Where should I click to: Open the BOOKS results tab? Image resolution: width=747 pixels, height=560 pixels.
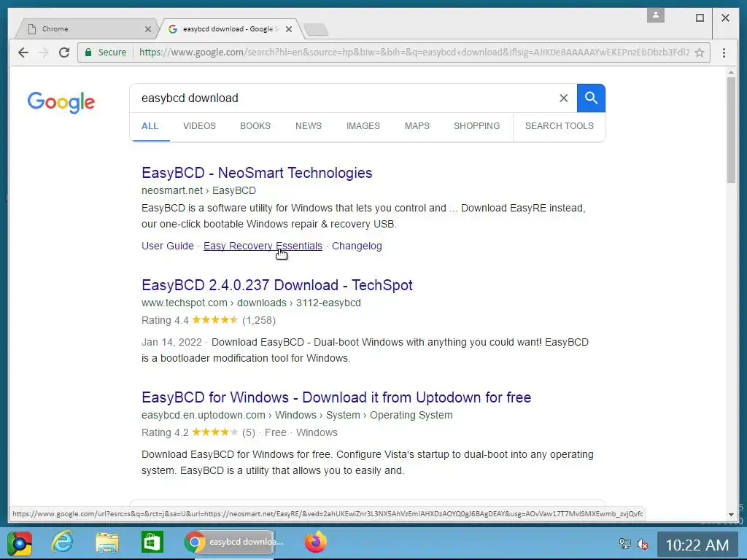255,126
